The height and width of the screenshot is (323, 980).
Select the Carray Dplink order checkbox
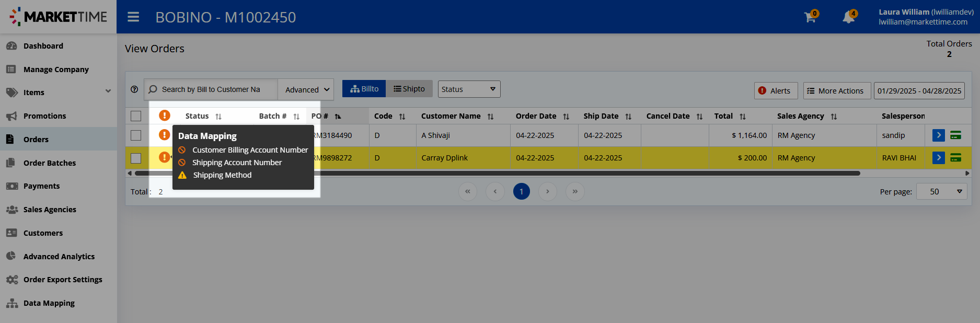(136, 158)
